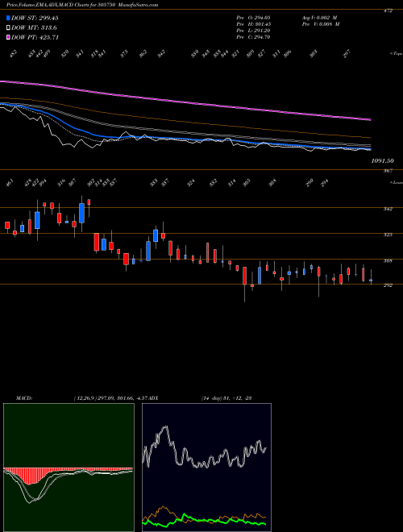Click the blue DOW ST legend swatch
The height and width of the screenshot is (532, 403).
9,19
